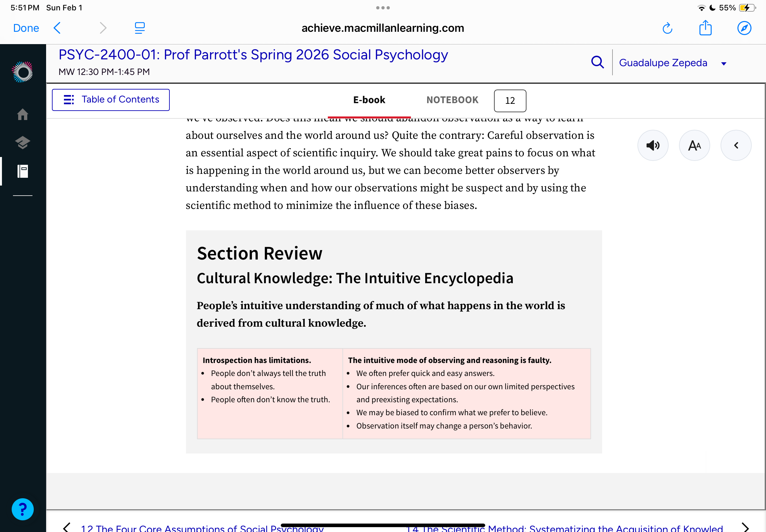
Task: Click the MW 12:30 PM-1:45 PM text
Action: tap(104, 72)
